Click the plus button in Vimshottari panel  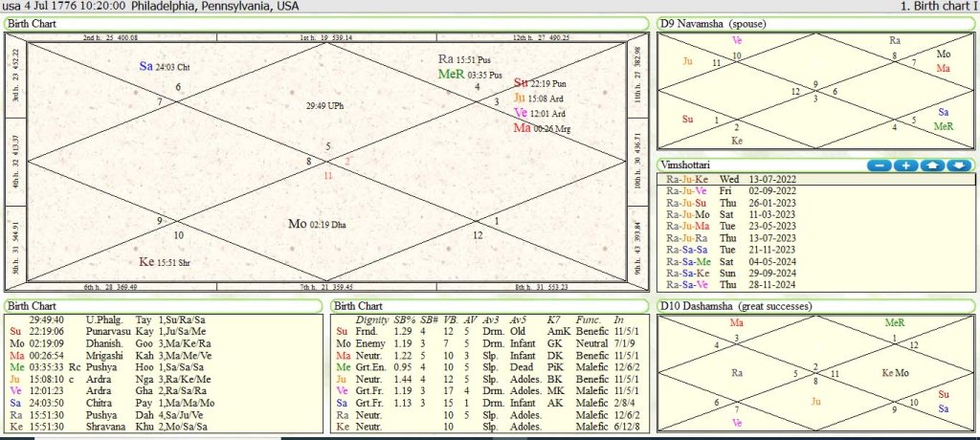905,165
